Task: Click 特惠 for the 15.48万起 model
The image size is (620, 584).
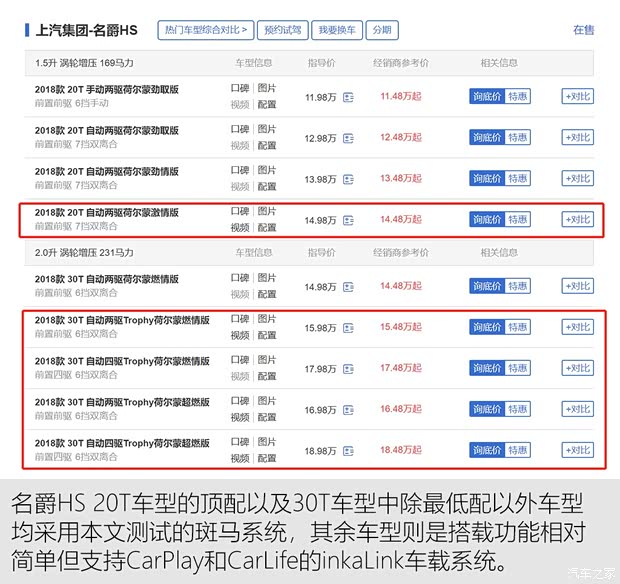Action: (518, 328)
